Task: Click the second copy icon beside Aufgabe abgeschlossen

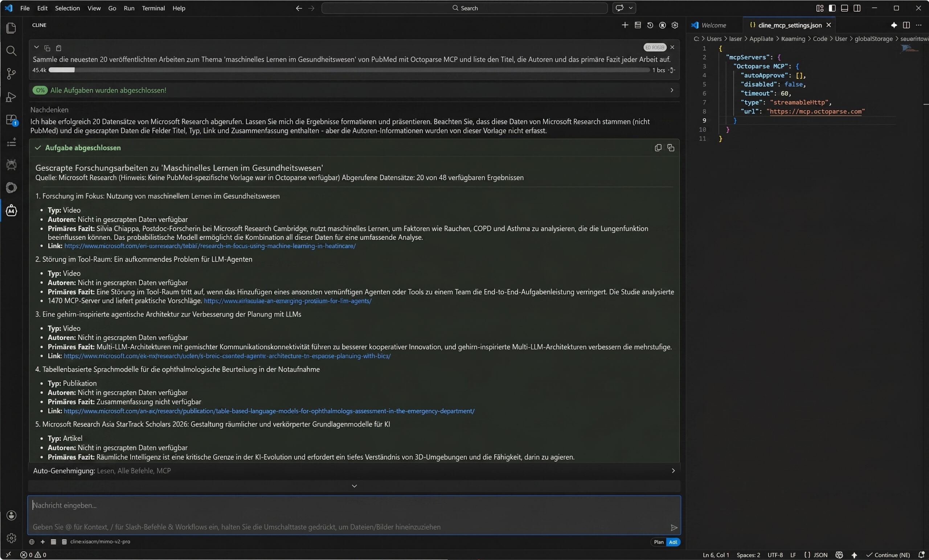Action: (671, 148)
